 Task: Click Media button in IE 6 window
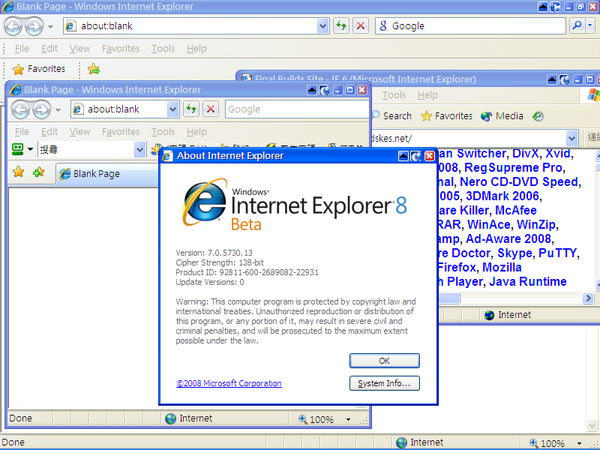tap(502, 116)
